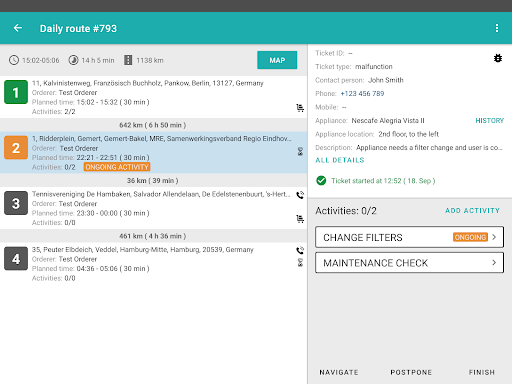The height and width of the screenshot is (384, 512).
Task: Open appliance HISTORY
Action: click(x=489, y=120)
